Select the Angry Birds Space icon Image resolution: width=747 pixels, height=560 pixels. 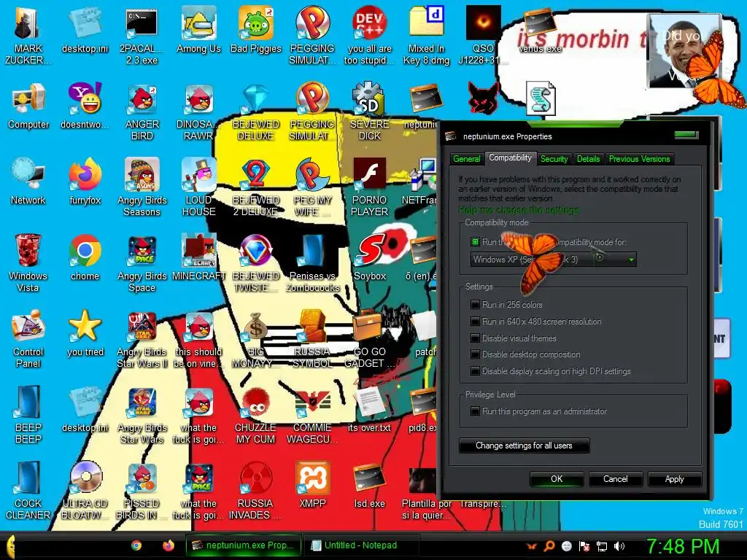(142, 263)
